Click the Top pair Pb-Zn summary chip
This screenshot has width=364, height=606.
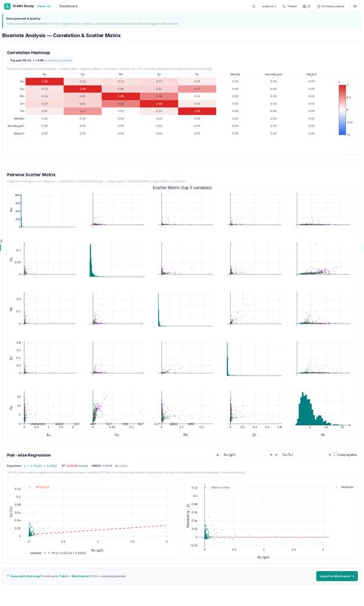tap(41, 61)
